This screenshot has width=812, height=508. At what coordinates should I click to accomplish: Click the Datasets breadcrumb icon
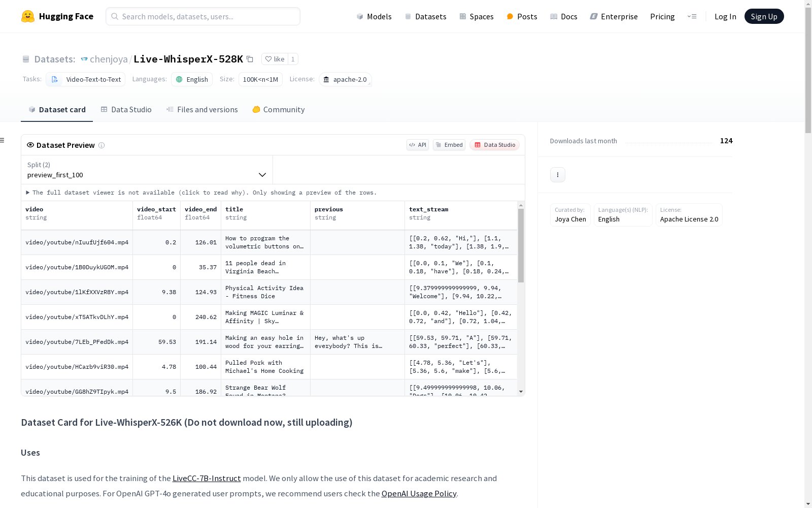pos(26,59)
